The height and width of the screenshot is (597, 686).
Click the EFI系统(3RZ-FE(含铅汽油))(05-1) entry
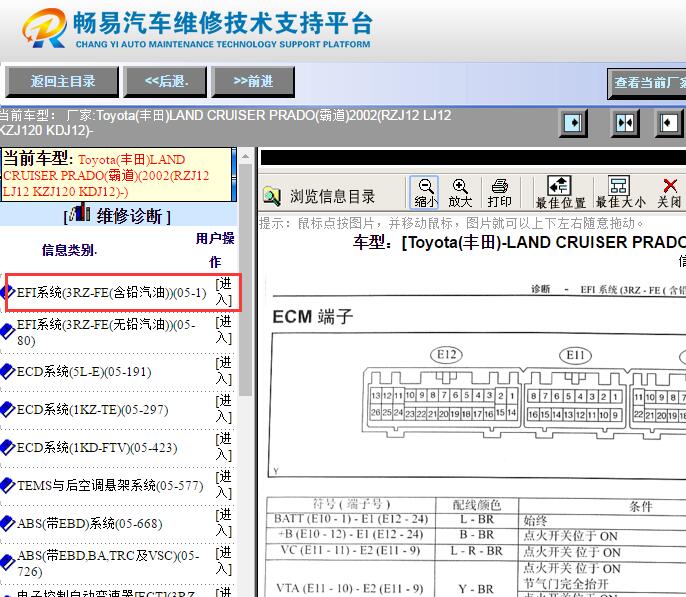tap(111, 293)
